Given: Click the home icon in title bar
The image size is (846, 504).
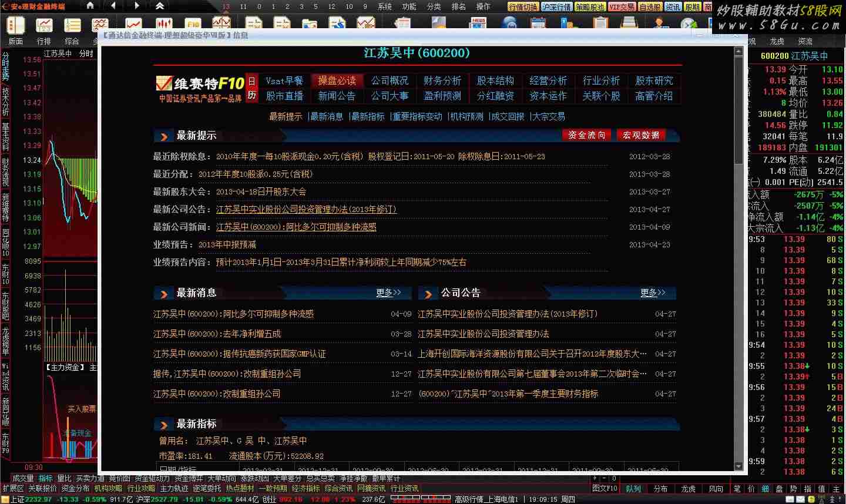Looking at the screenshot, I should 90,6.
